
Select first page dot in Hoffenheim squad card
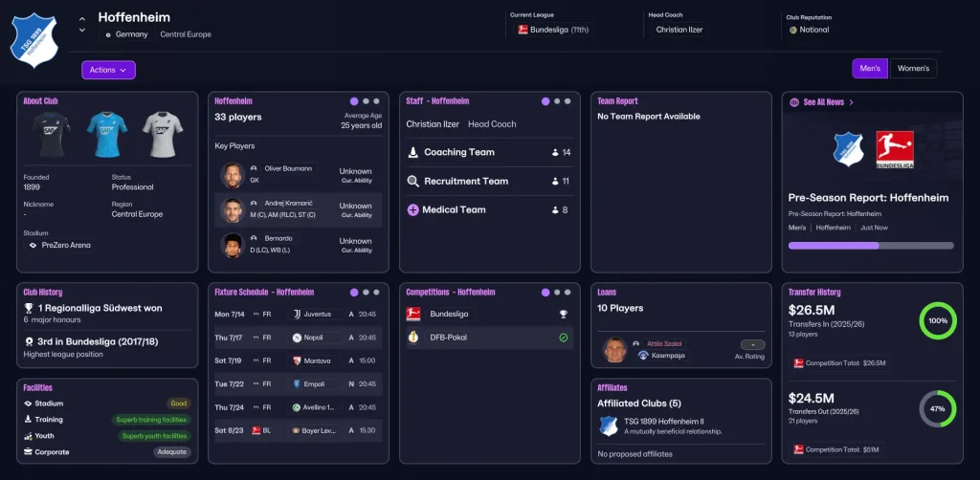point(354,101)
